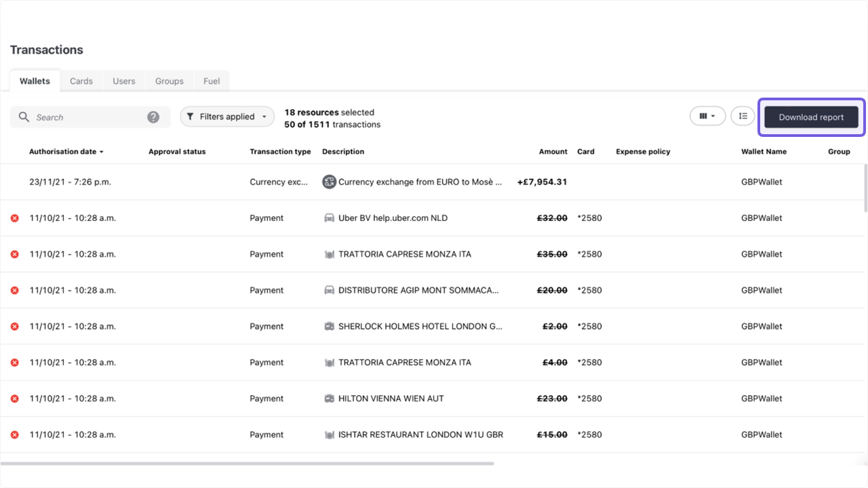
Task: Click the car icon beside DISTRIBUTORE AGIP
Action: click(330, 290)
